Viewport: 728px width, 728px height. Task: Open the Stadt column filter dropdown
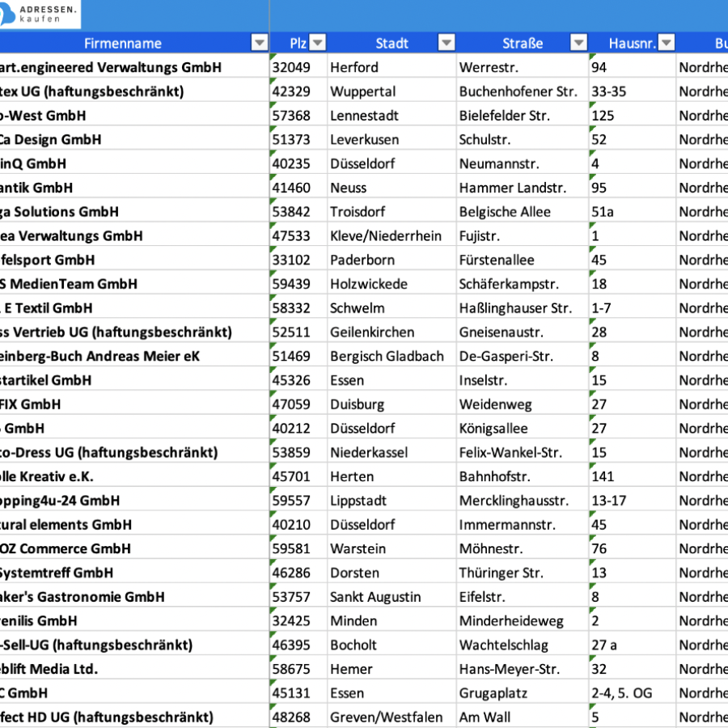(x=447, y=43)
